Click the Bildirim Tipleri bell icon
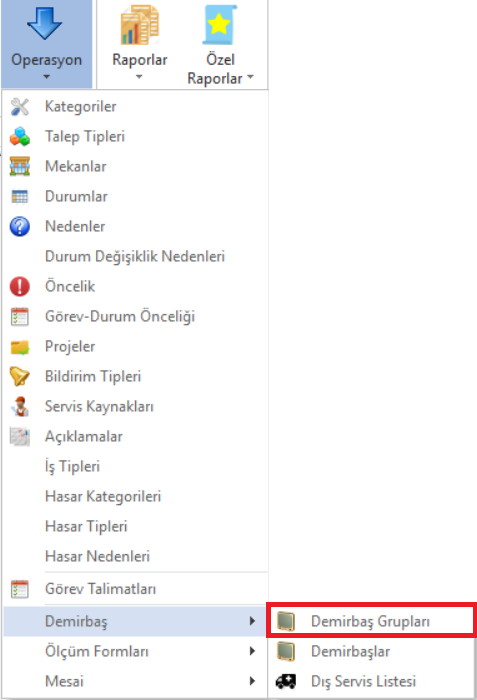 pyautogui.click(x=20, y=376)
